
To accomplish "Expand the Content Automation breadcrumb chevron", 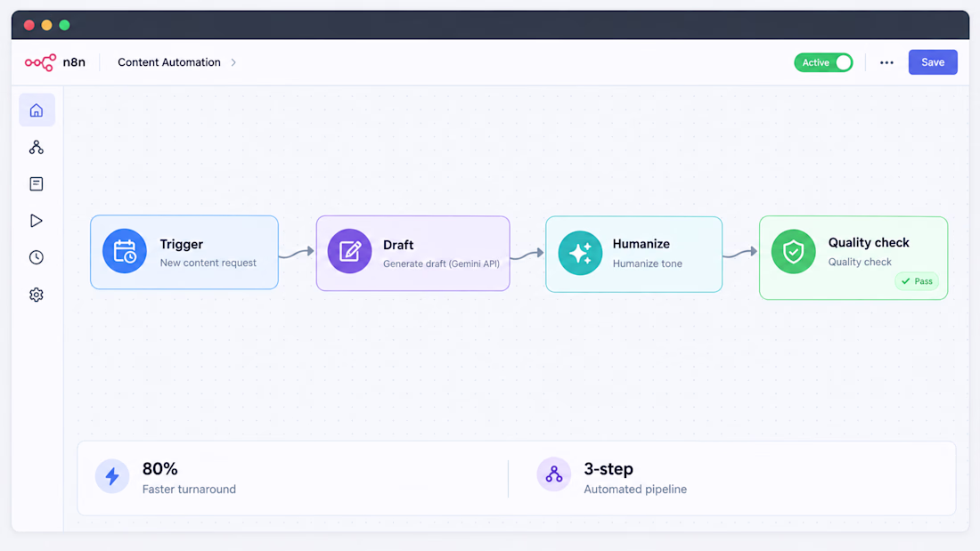I will pyautogui.click(x=233, y=62).
